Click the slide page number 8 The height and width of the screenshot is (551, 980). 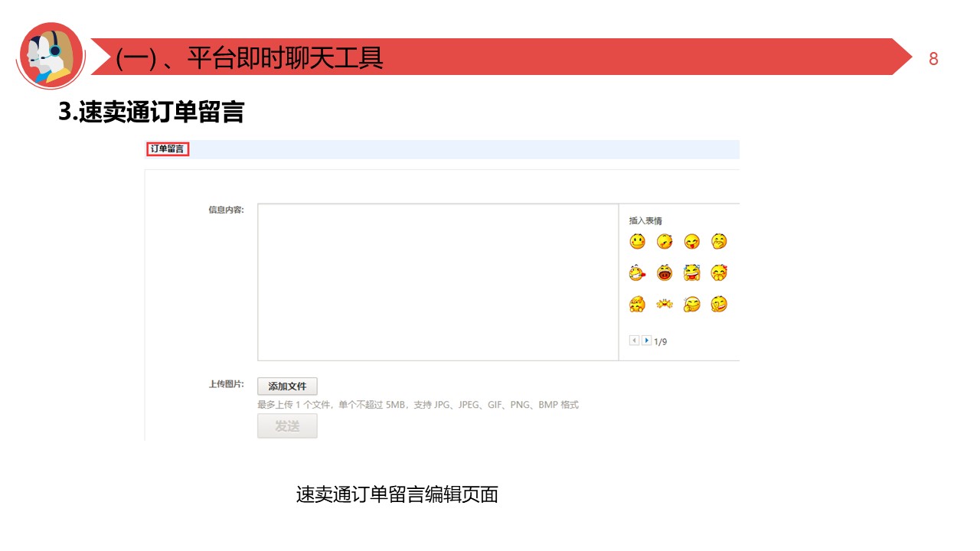click(933, 59)
